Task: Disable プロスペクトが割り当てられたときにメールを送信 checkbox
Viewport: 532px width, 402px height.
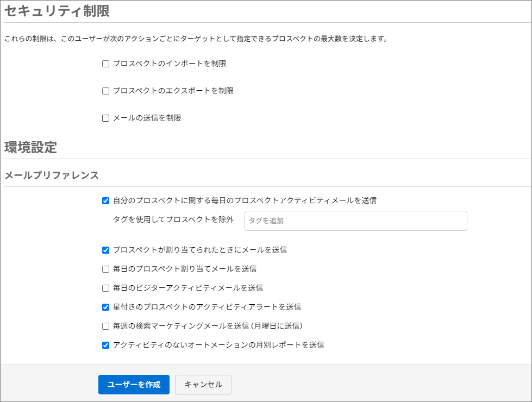Action: (106, 250)
